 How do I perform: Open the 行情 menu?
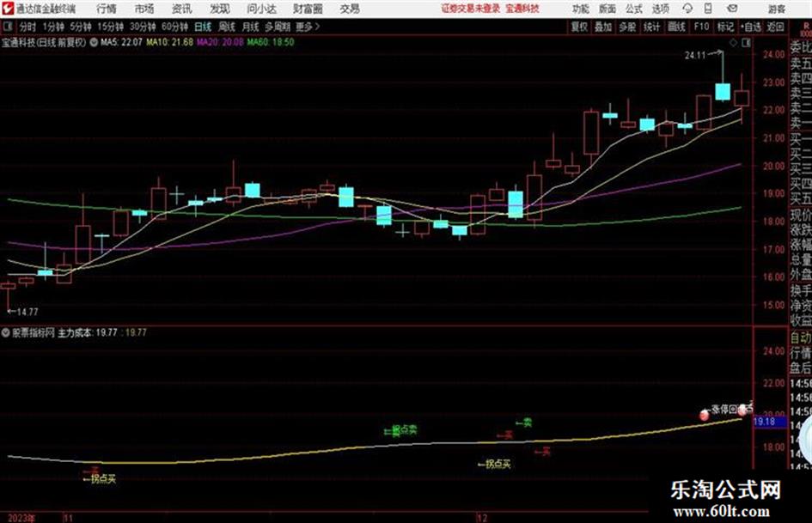coord(107,9)
